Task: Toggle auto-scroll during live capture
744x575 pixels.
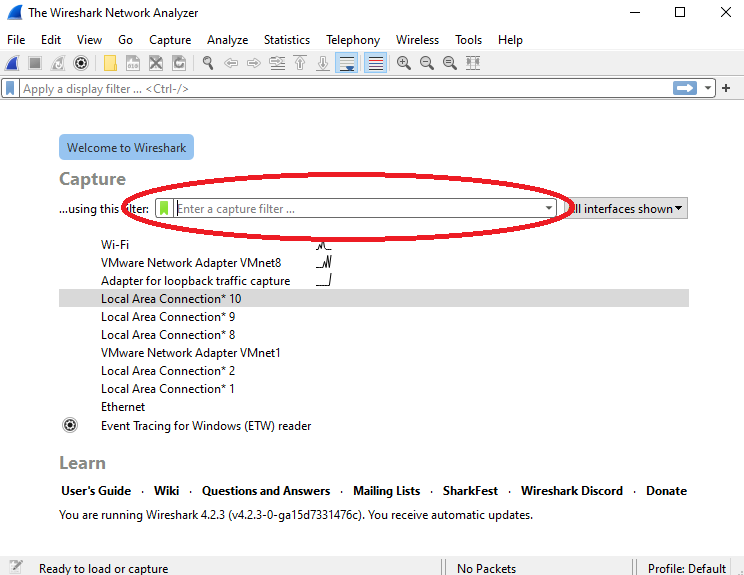Action: tap(347, 63)
